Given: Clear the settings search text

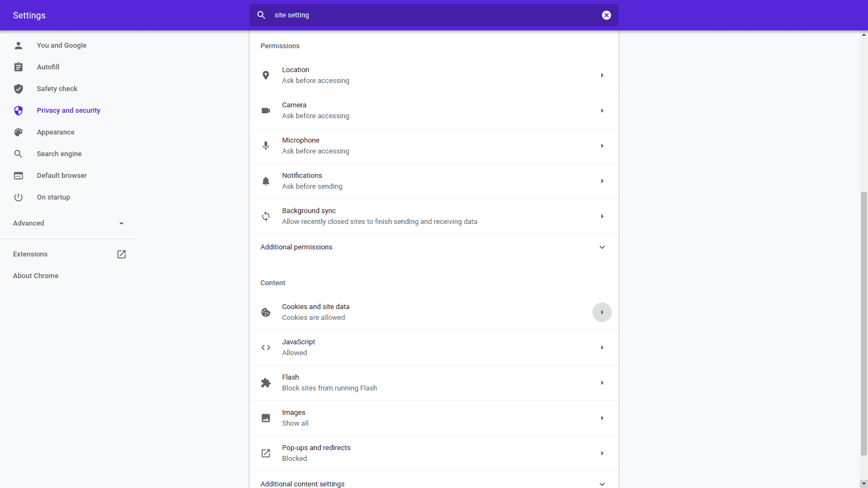Looking at the screenshot, I should [607, 15].
